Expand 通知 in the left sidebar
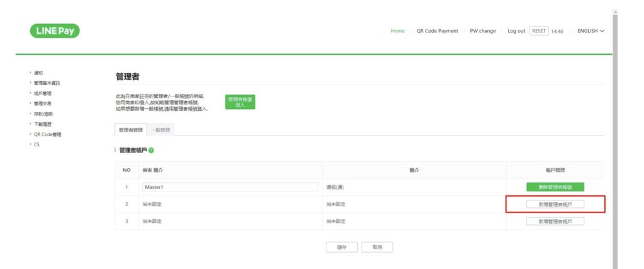The height and width of the screenshot is (269, 644). 38,73
